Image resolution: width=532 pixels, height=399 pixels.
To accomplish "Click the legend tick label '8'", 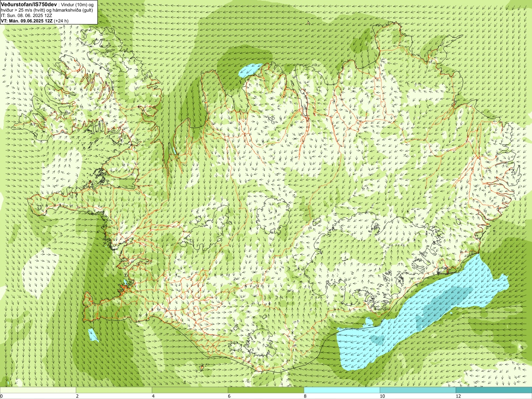I will 305,396.
